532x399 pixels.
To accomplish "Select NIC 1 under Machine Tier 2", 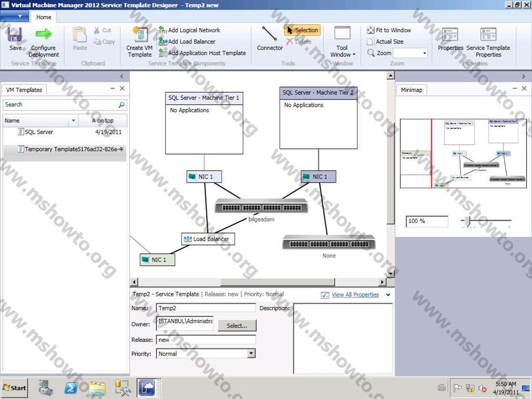I will (318, 177).
